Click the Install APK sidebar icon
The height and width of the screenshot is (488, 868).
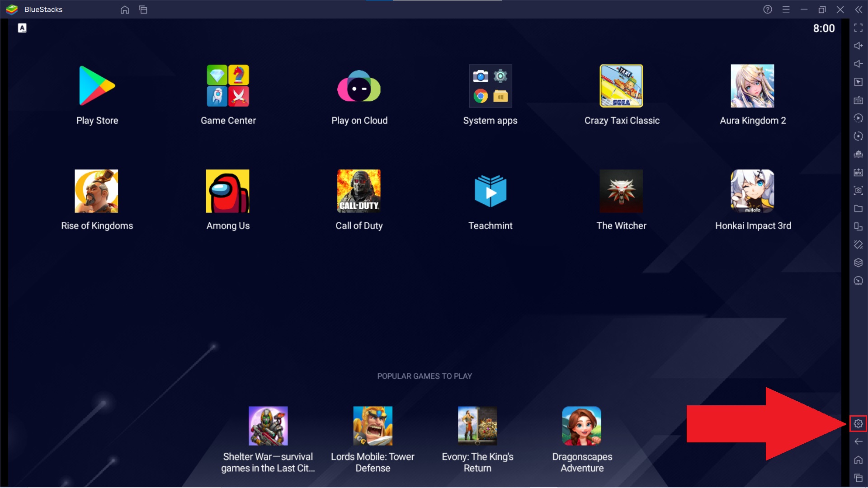click(x=858, y=172)
